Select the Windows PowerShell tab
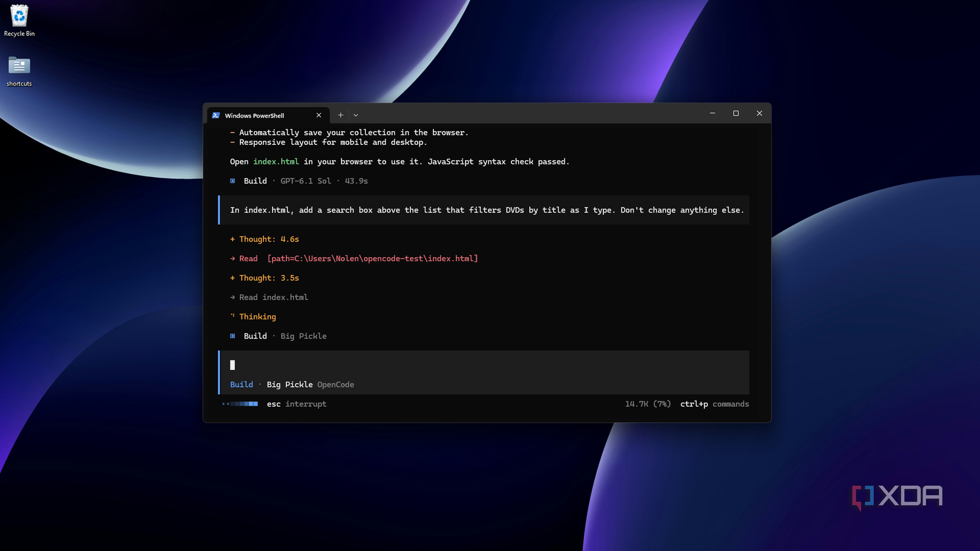 268,115
